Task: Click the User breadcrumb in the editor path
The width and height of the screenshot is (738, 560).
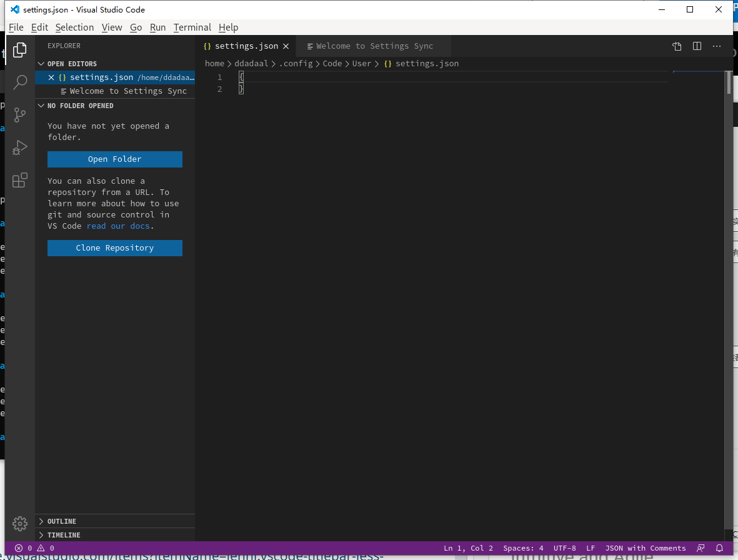Action: 361,63
